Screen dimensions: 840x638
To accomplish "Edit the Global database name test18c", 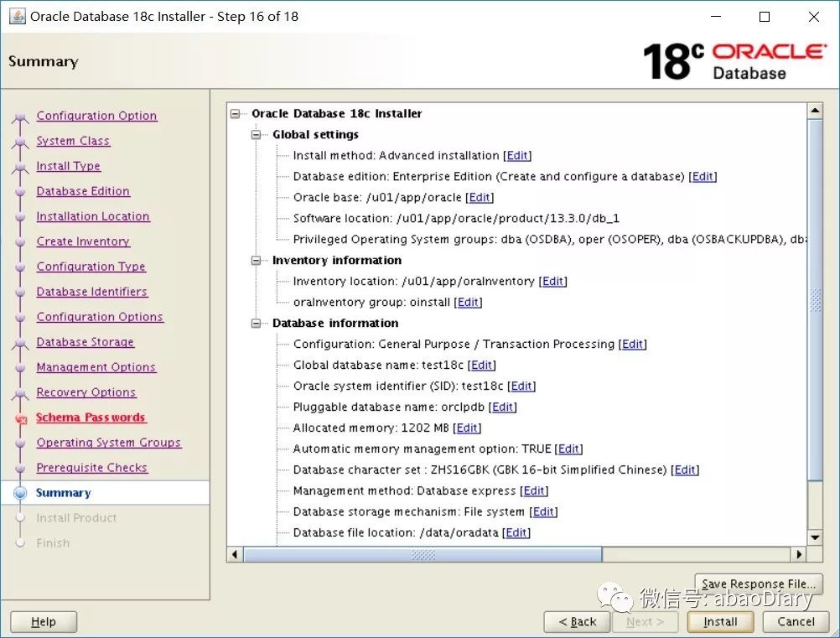I will (x=481, y=365).
